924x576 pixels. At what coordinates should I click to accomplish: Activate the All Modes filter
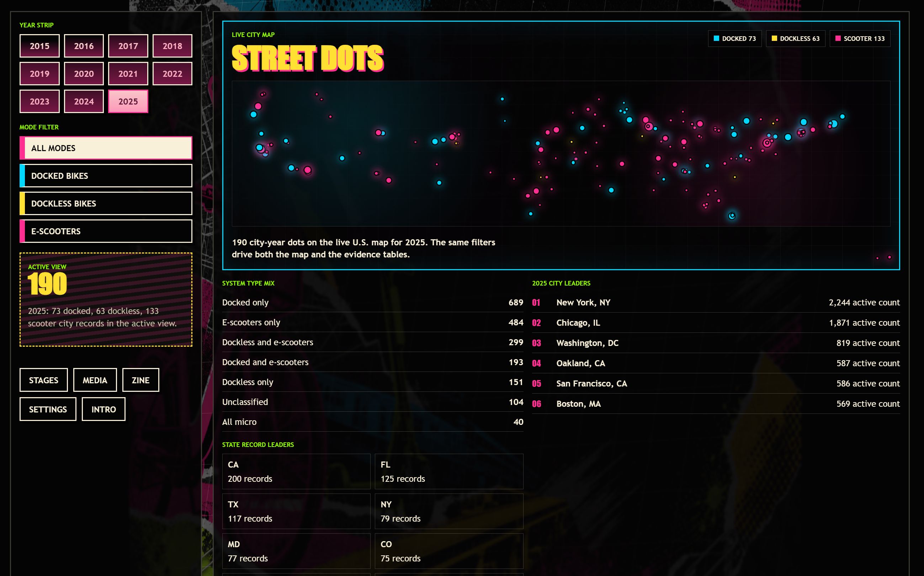coord(106,148)
